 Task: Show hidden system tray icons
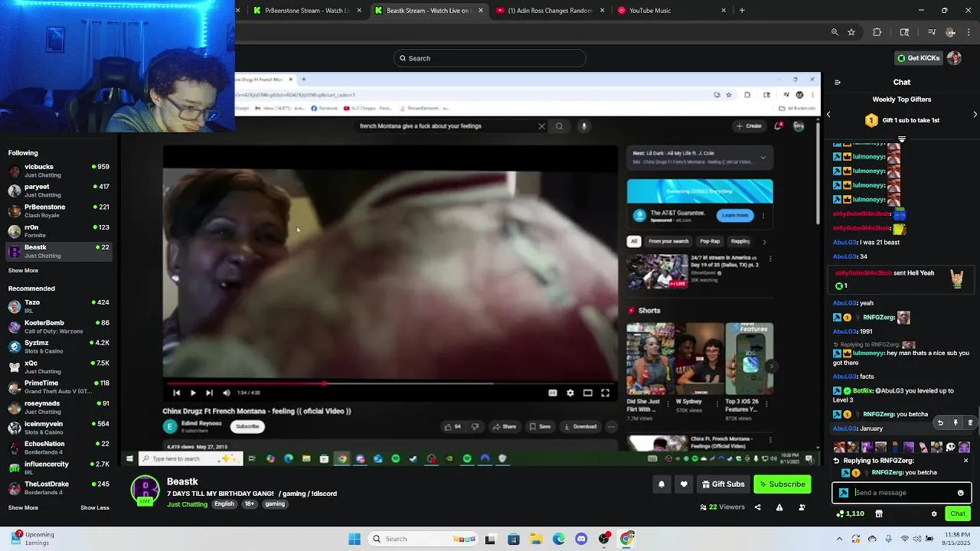pos(840,539)
